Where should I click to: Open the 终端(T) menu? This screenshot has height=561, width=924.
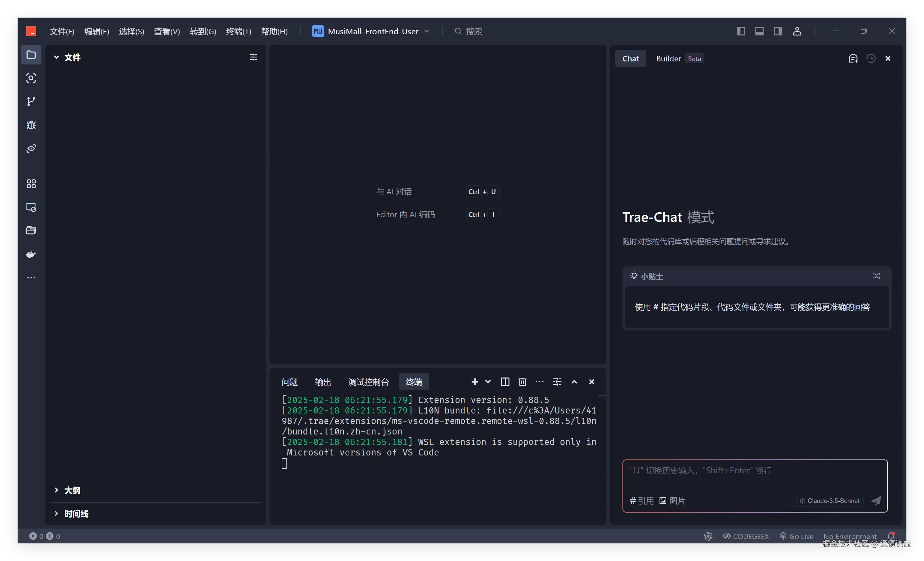(239, 31)
